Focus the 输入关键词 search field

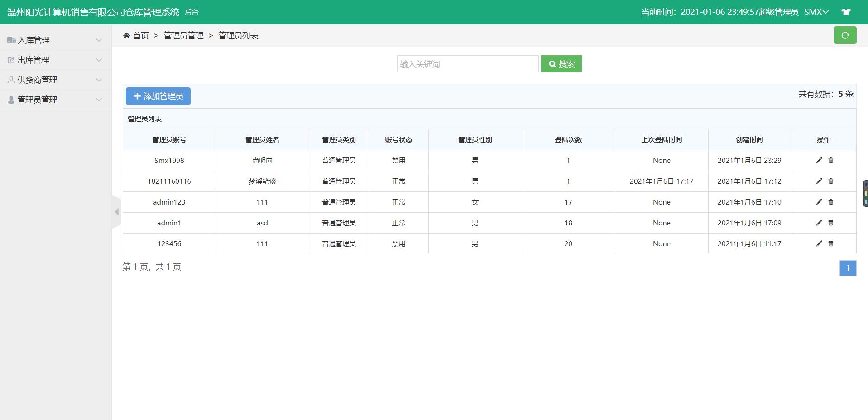click(468, 64)
